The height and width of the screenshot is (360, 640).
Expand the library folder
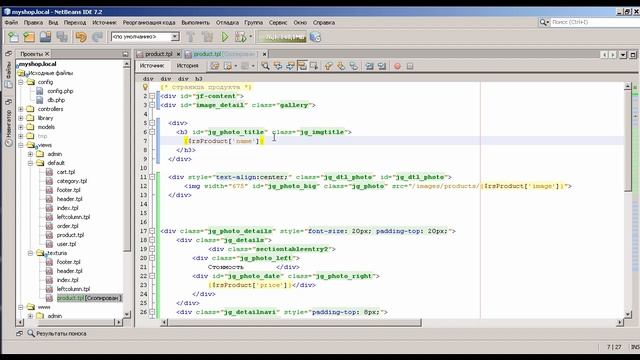click(x=21, y=118)
